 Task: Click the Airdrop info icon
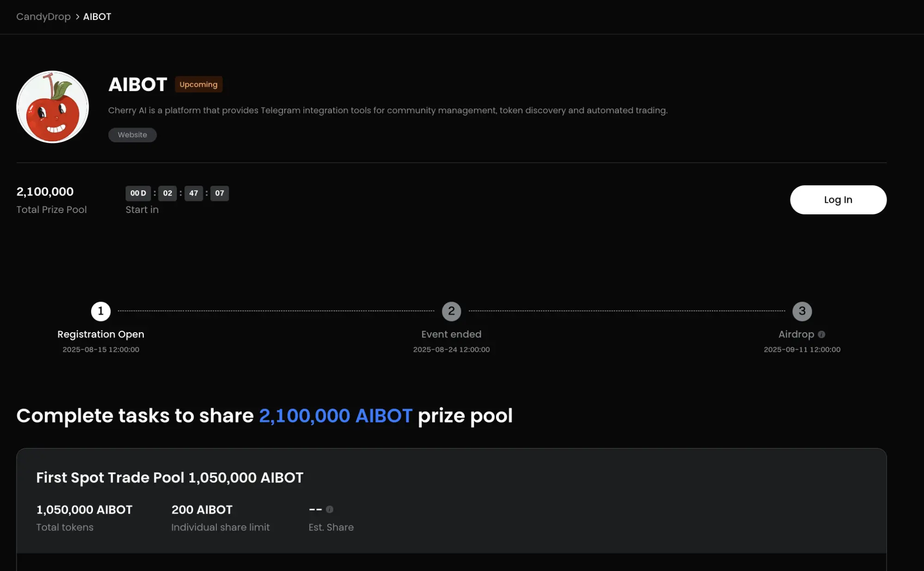[x=821, y=334]
